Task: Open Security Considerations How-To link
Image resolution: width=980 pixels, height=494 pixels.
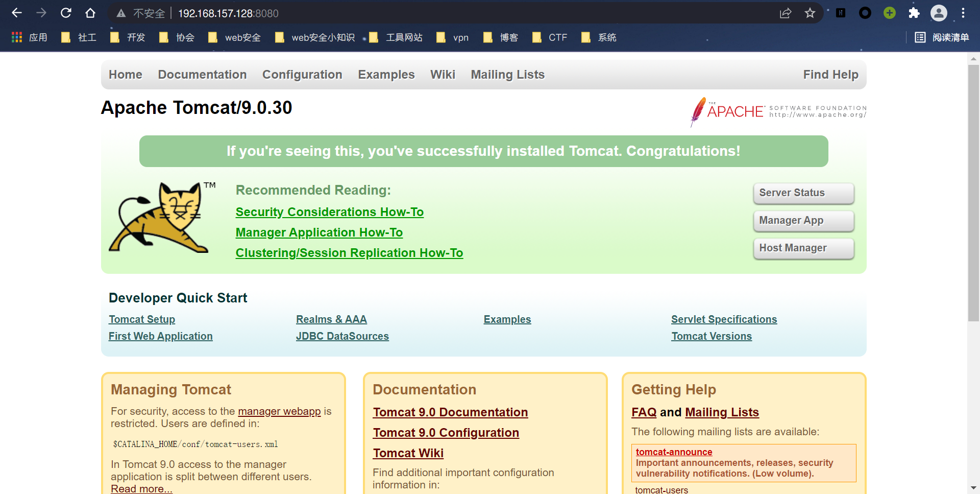Action: [330, 212]
